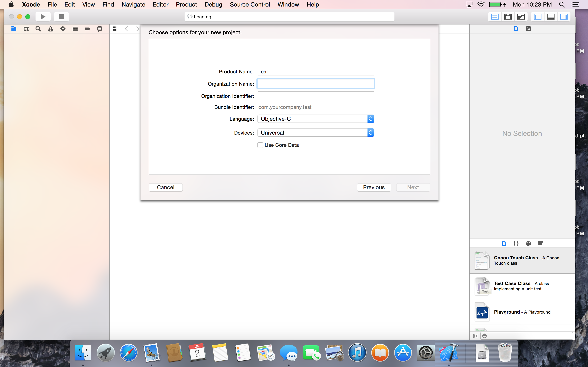Show the Breakpoint navigator
588x367 pixels.
point(87,29)
